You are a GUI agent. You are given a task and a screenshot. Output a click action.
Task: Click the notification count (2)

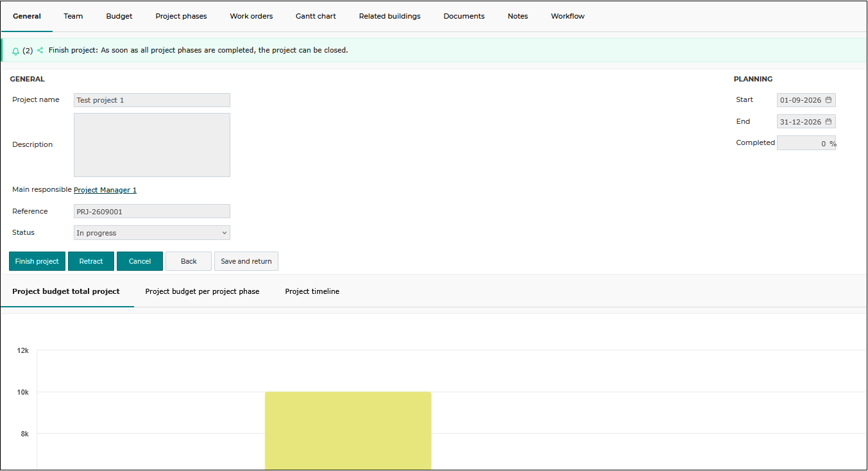click(28, 51)
